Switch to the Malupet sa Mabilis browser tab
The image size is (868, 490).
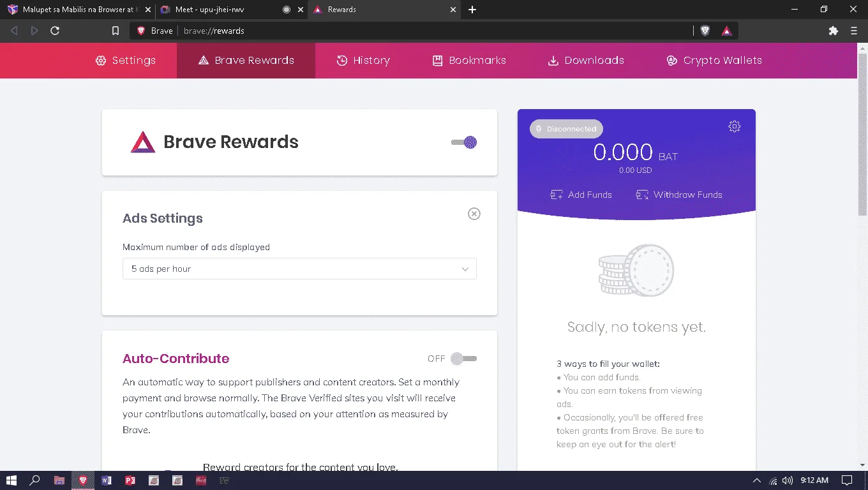click(79, 10)
